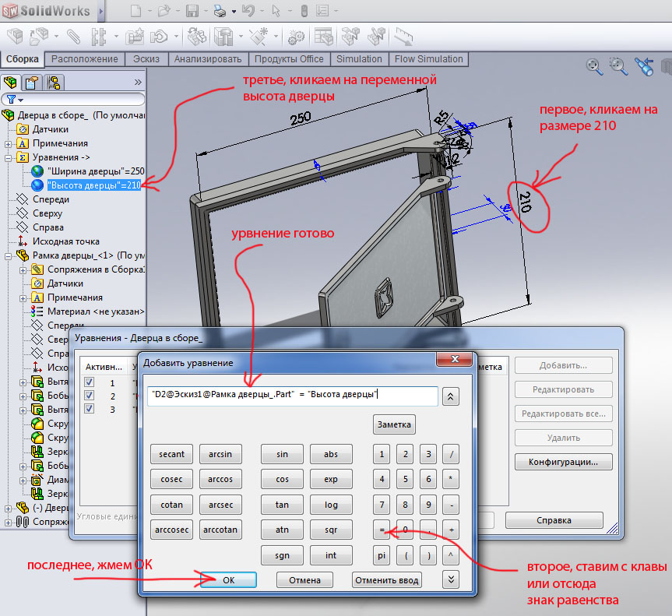Image resolution: width=672 pixels, height=616 pixels.
Task: Open the ConfigurationManager tab icon
Action: (x=52, y=83)
